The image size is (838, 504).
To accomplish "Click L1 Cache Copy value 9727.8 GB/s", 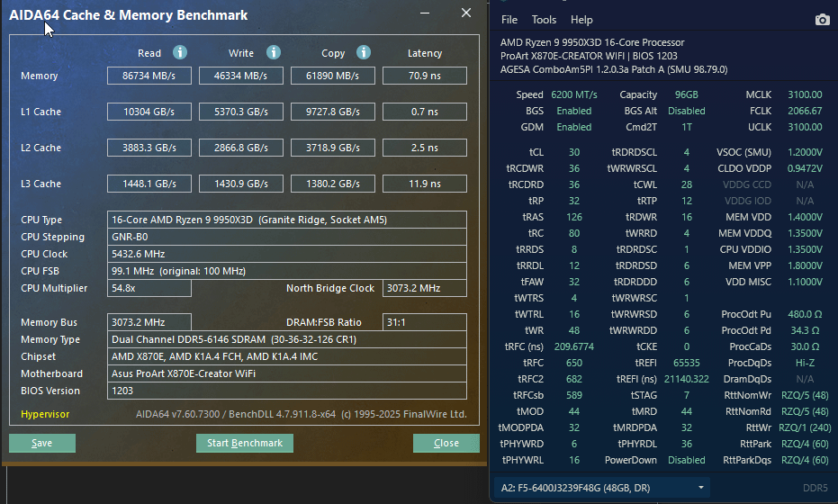I will tap(333, 112).
